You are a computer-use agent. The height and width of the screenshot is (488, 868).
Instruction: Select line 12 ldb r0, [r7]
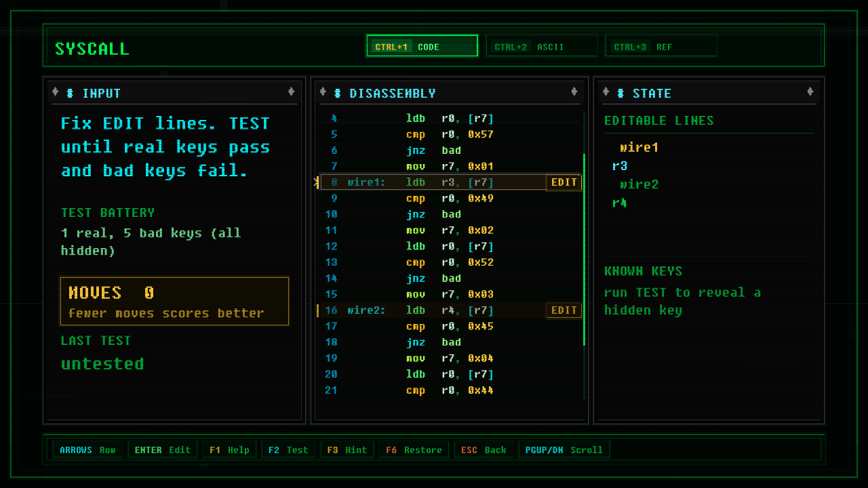coord(450,247)
